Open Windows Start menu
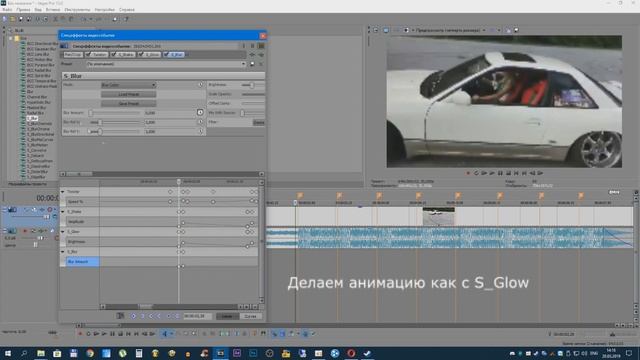This screenshot has width=640, height=360. [x=8, y=353]
